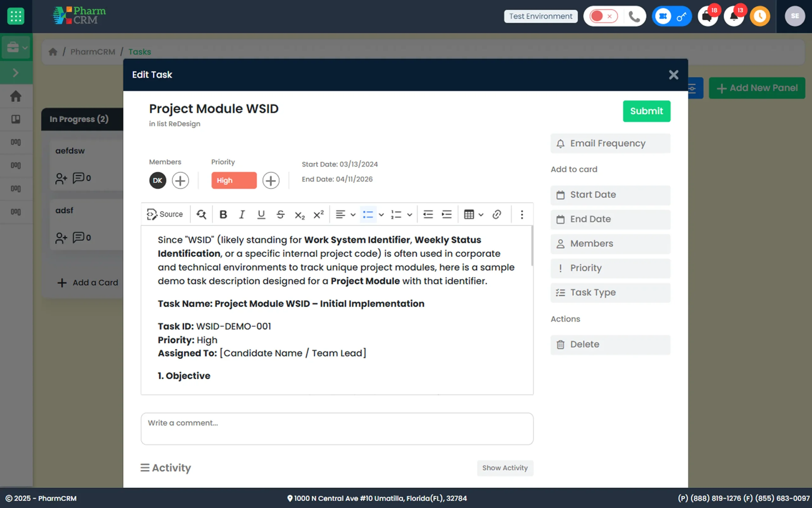Click the orange clock icon
Viewport: 812px width, 508px height.
pos(760,16)
